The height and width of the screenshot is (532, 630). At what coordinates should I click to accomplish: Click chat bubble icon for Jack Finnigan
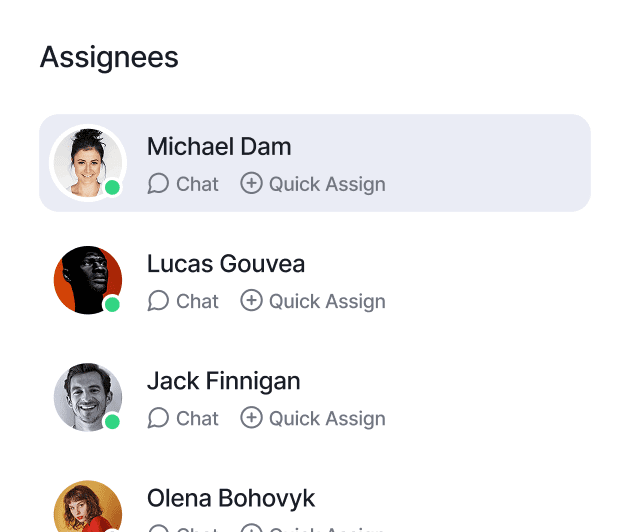pos(158,418)
